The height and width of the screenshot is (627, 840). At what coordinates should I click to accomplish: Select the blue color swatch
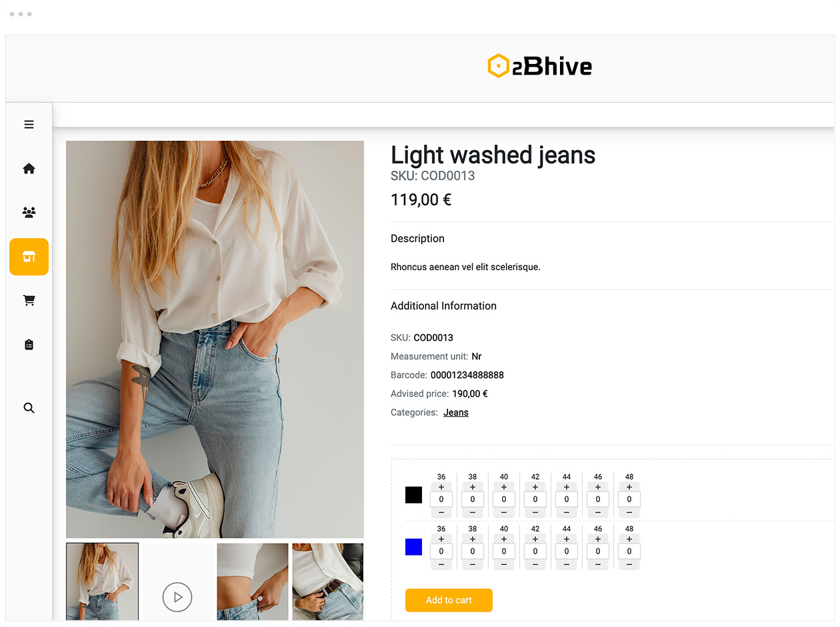413,547
